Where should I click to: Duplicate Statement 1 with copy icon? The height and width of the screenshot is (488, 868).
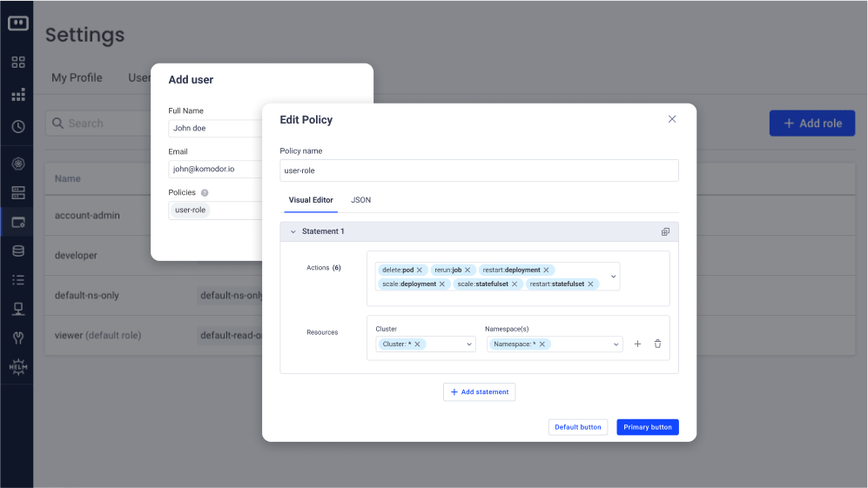coord(665,232)
